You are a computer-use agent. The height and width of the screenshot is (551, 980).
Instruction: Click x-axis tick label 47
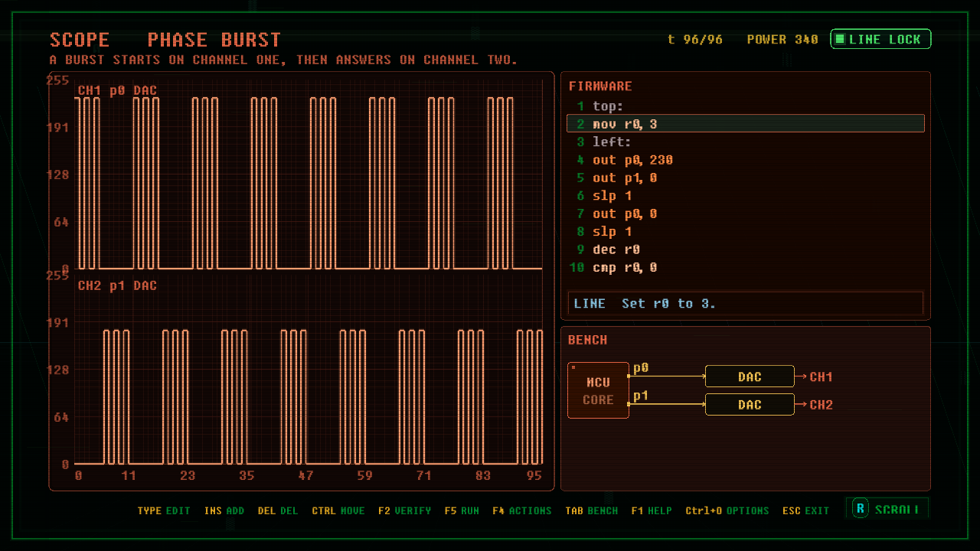[x=306, y=476]
